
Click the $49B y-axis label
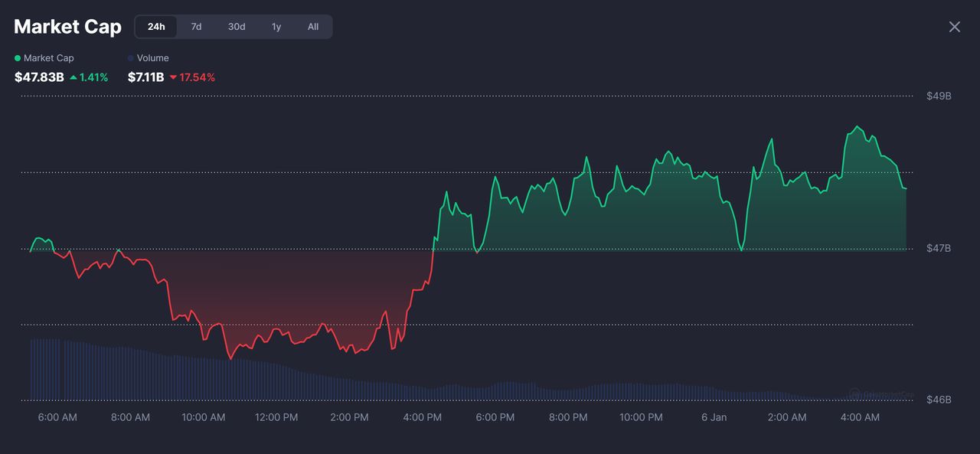939,96
